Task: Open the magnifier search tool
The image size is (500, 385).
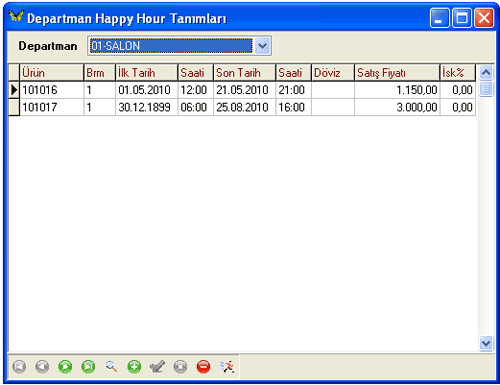Action: tap(111, 367)
